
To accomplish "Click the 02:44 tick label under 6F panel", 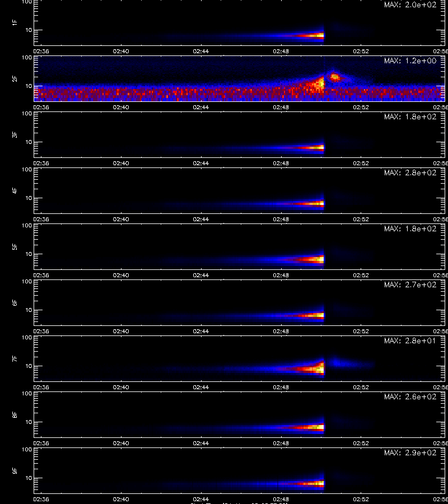I will (x=201, y=331).
